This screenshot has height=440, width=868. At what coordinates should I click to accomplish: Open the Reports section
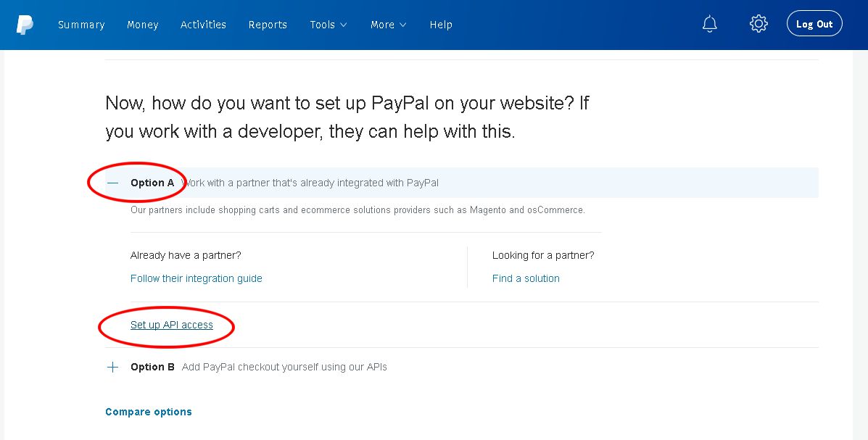click(x=268, y=25)
